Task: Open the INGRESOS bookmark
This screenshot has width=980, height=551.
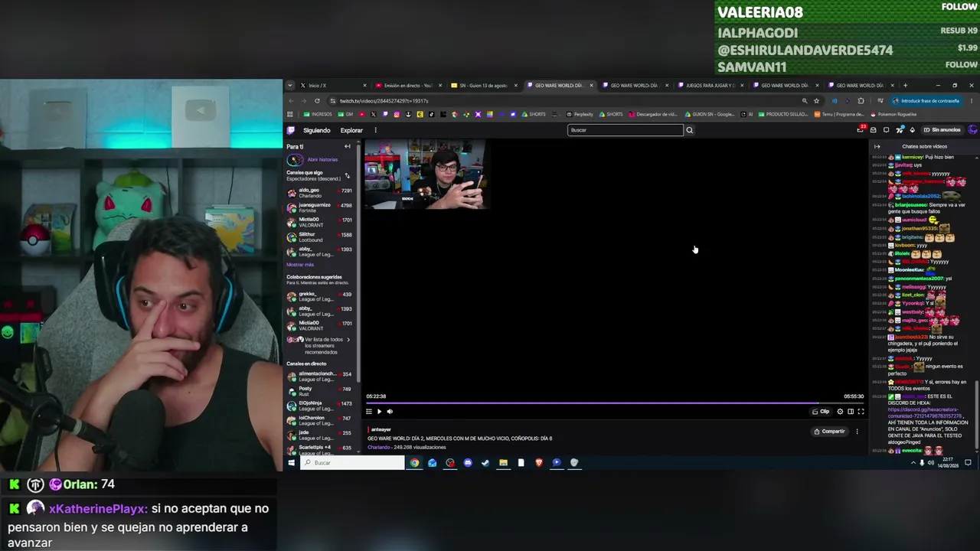Action: point(318,115)
